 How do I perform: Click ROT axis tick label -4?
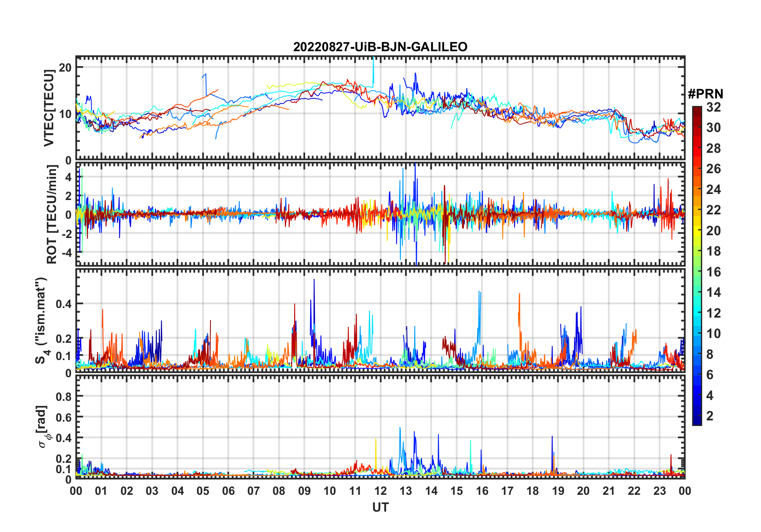point(67,253)
